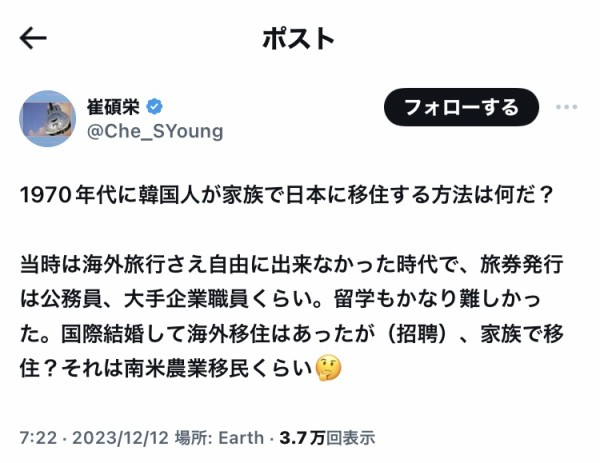Screen dimensions: 600x463
Task: Open the display name 崔碩栄
Action: pyautogui.click(x=116, y=107)
